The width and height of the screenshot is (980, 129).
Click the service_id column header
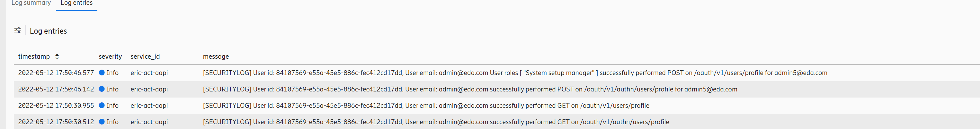(x=145, y=56)
